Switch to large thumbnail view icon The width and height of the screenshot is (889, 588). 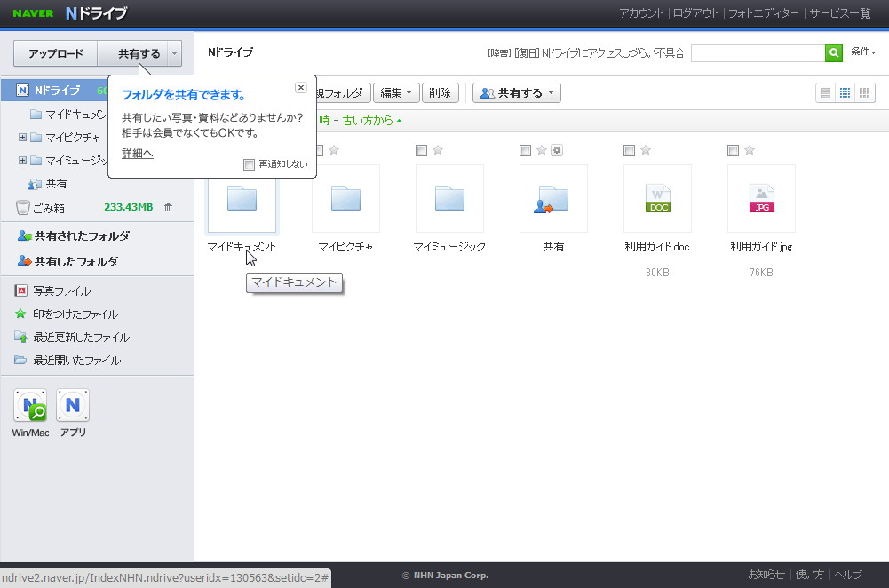864,93
